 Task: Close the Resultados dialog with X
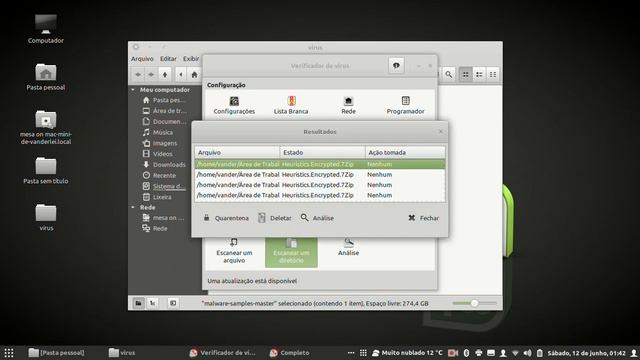tap(440, 131)
